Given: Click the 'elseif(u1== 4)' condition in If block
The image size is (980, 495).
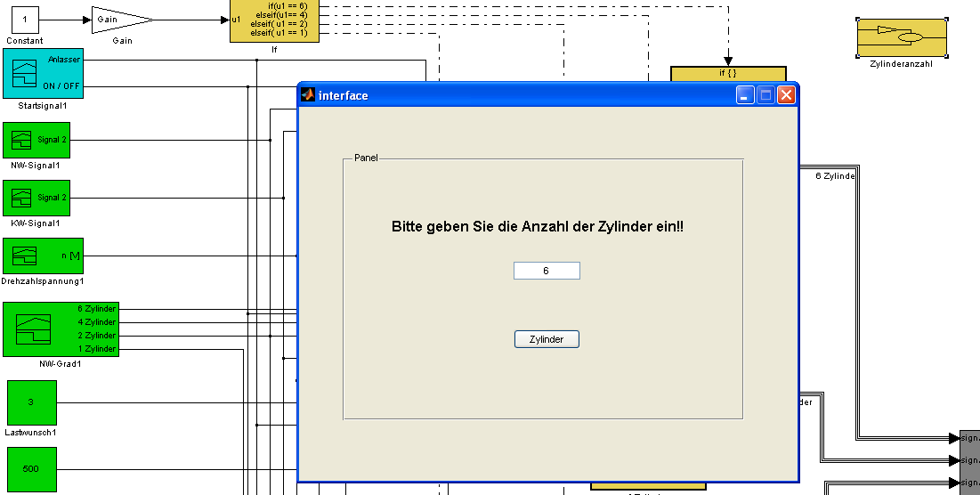Looking at the screenshot, I should (282, 14).
